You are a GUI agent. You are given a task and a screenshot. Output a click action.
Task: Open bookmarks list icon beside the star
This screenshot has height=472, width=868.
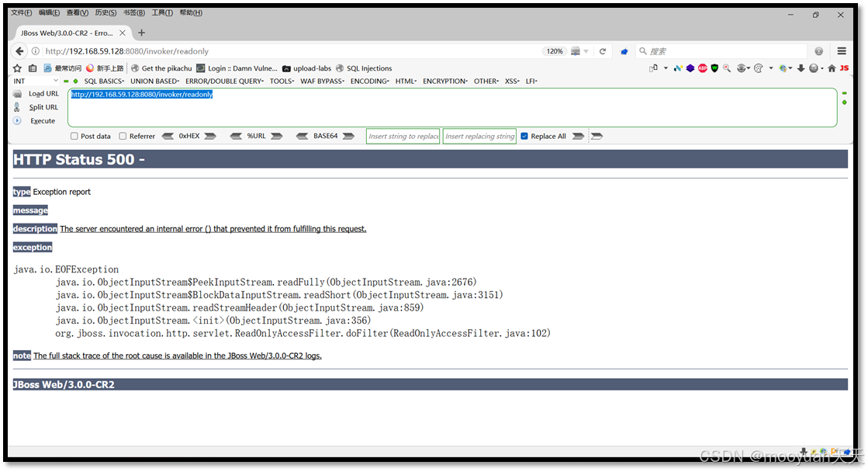(x=33, y=68)
